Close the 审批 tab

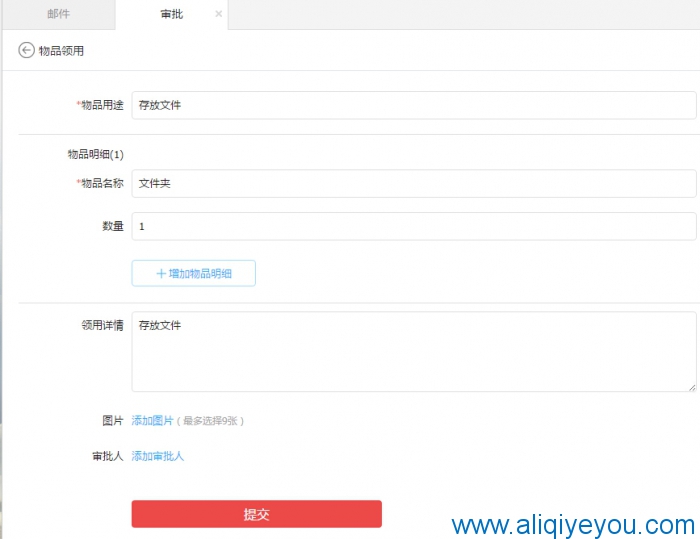point(219,14)
